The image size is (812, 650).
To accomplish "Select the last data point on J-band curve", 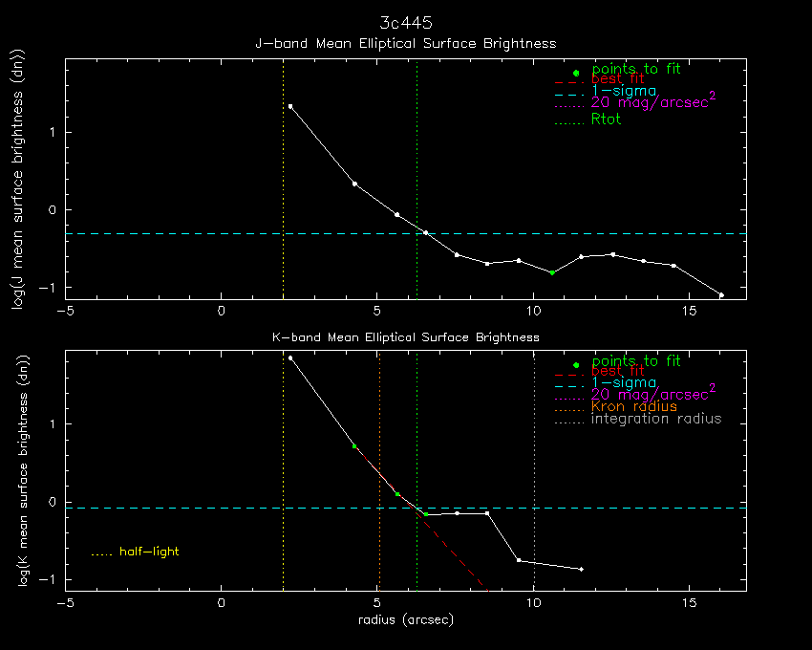I will click(721, 295).
